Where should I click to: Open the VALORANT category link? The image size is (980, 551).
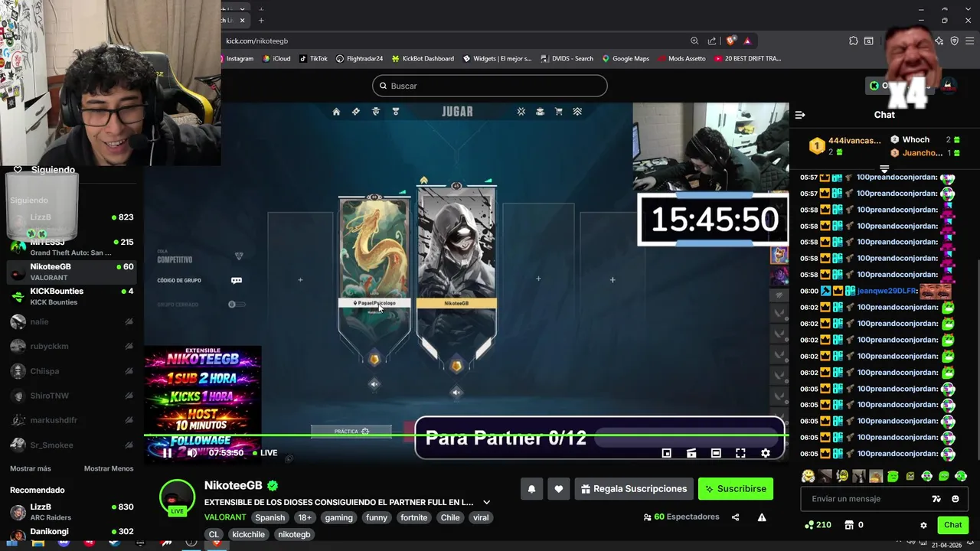[225, 517]
